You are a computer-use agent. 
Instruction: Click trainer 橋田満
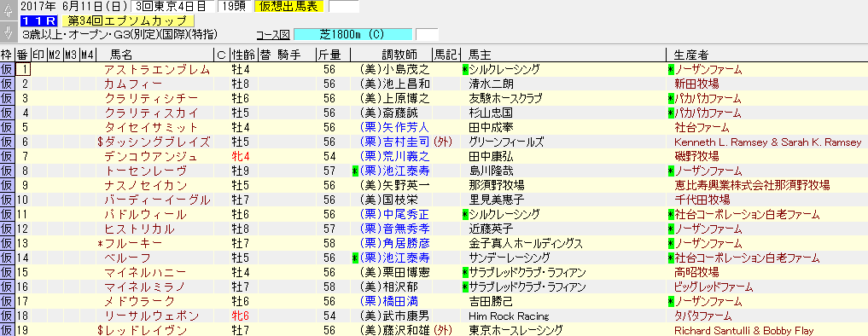399,301
